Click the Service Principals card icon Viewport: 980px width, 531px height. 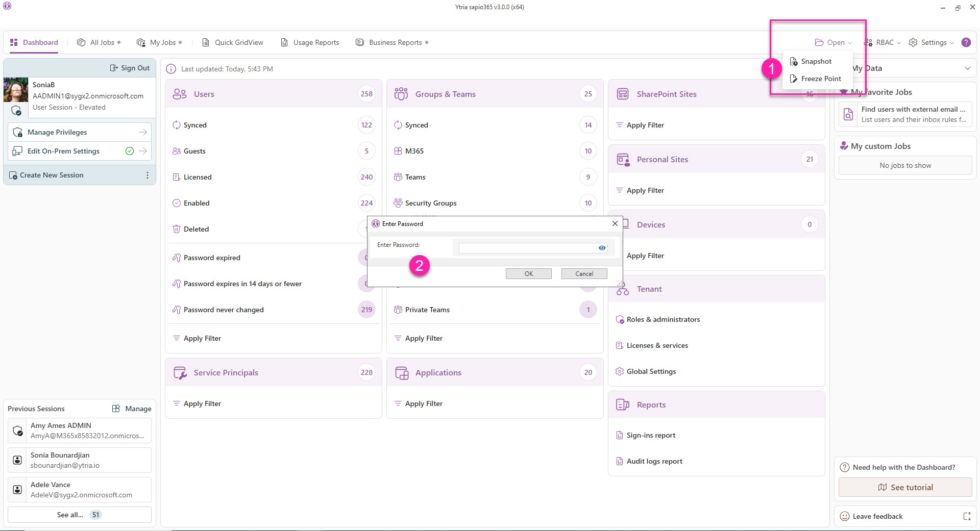(x=180, y=373)
